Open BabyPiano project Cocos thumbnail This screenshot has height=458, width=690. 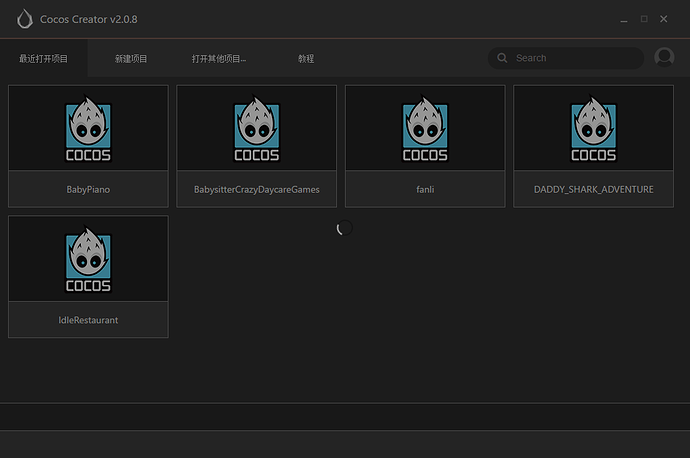[88, 128]
